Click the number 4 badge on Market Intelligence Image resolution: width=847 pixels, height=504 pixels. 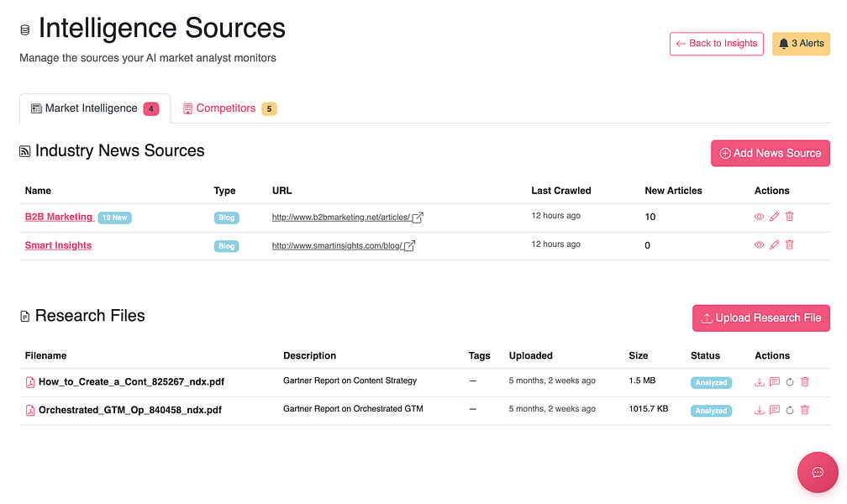151,109
